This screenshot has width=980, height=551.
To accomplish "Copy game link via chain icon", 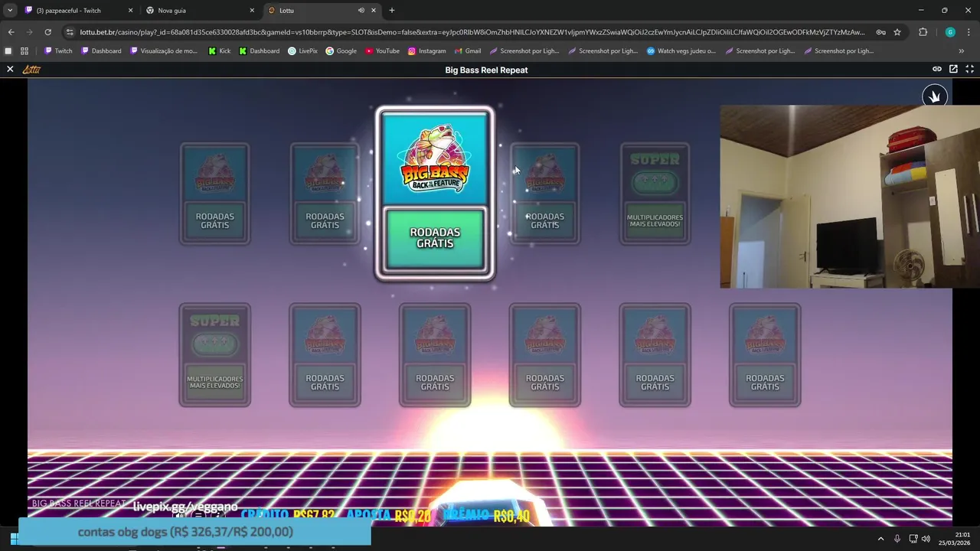I will pos(936,69).
